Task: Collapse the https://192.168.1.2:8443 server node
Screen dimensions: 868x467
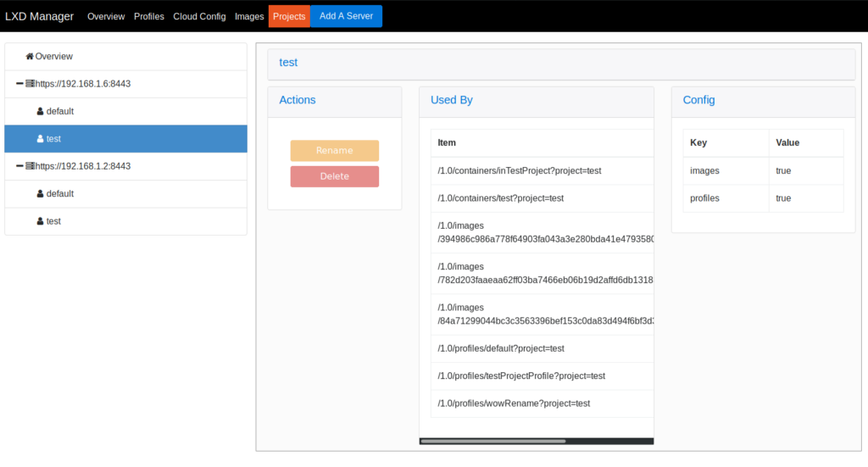Action: point(19,166)
